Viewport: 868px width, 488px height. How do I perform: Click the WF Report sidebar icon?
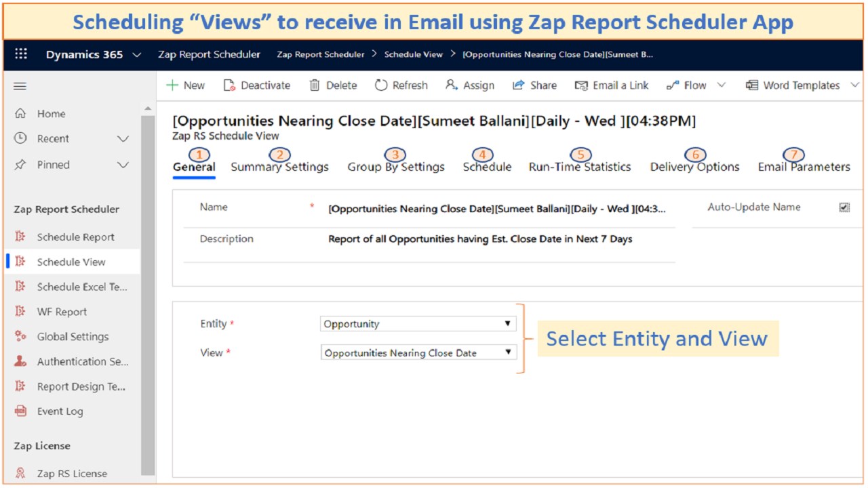[x=20, y=312]
